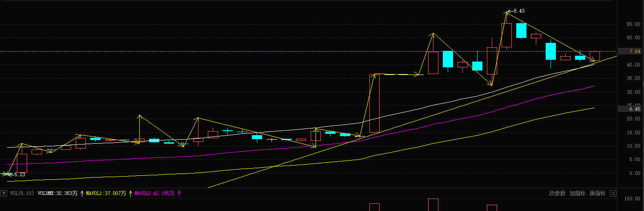The height and width of the screenshot is (211, 644).
Task: Click the MAVOL1:37.007万 value
Action: click(x=106, y=194)
